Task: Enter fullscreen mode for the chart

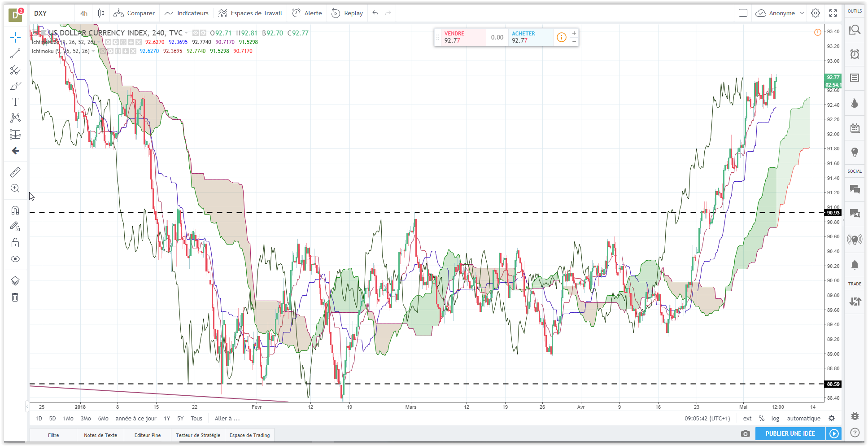Action: click(x=833, y=13)
